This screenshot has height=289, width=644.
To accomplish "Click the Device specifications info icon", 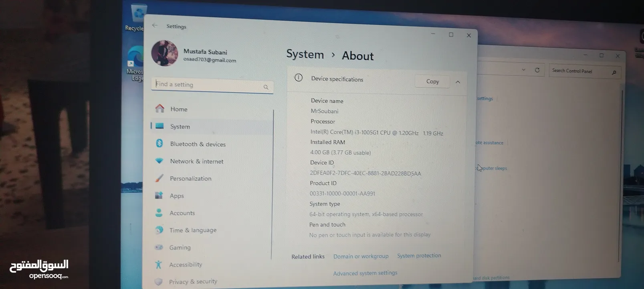I will 298,78.
